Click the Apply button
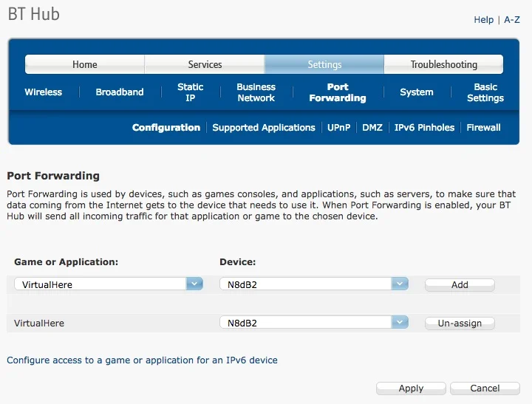532x404 pixels. point(411,388)
